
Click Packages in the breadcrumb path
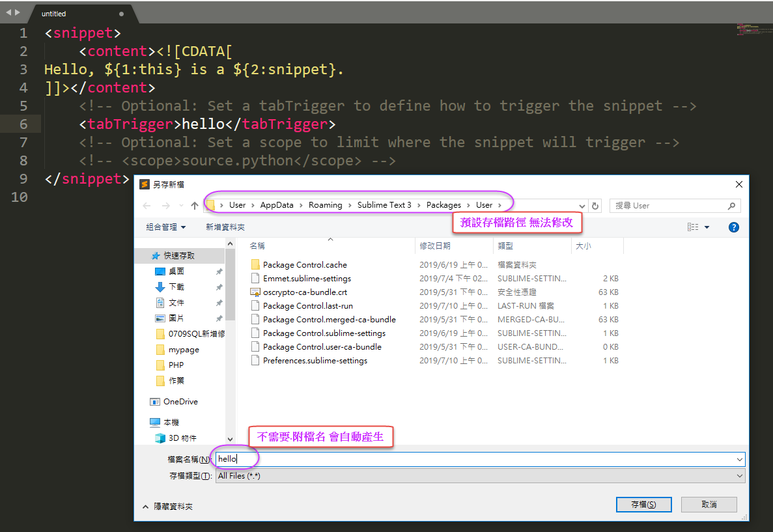pos(443,205)
